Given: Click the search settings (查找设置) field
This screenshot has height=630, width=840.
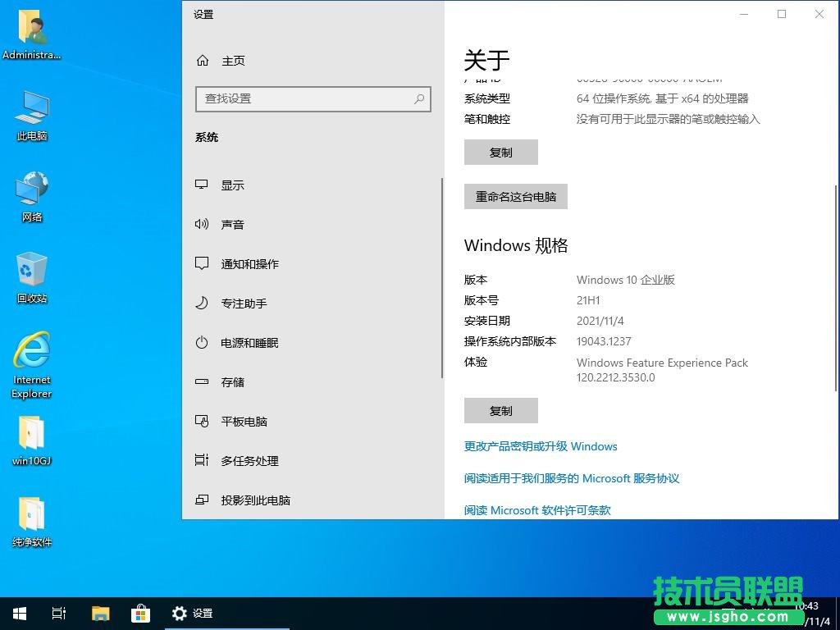Looking at the screenshot, I should coord(304,98).
